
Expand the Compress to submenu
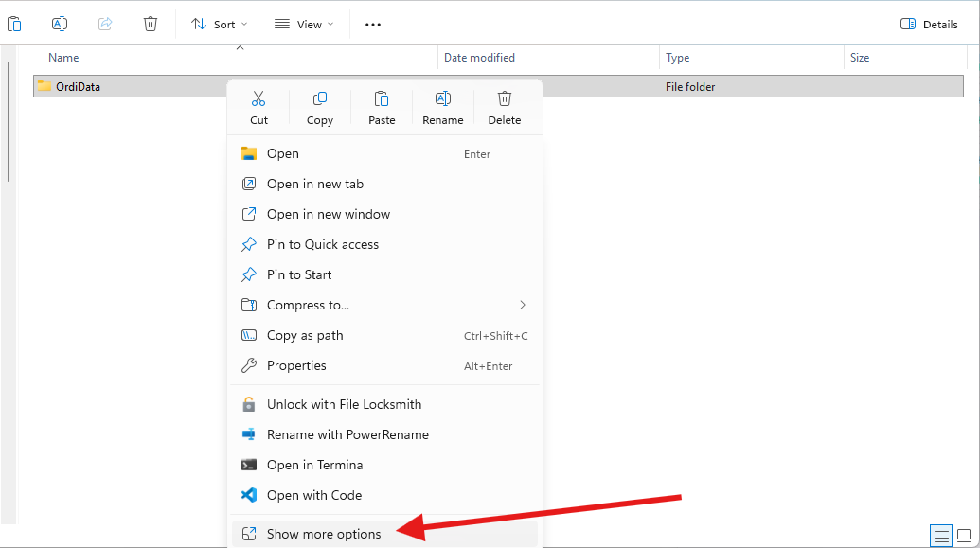coord(384,305)
